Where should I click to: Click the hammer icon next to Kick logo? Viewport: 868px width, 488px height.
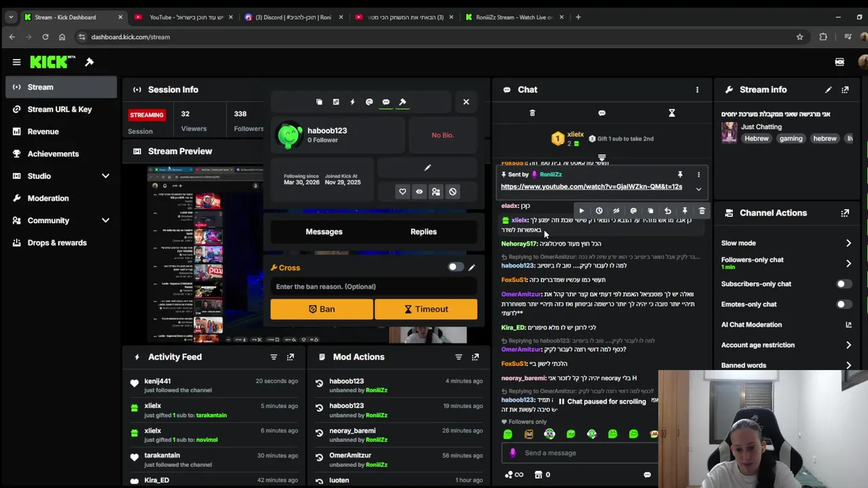tap(89, 62)
